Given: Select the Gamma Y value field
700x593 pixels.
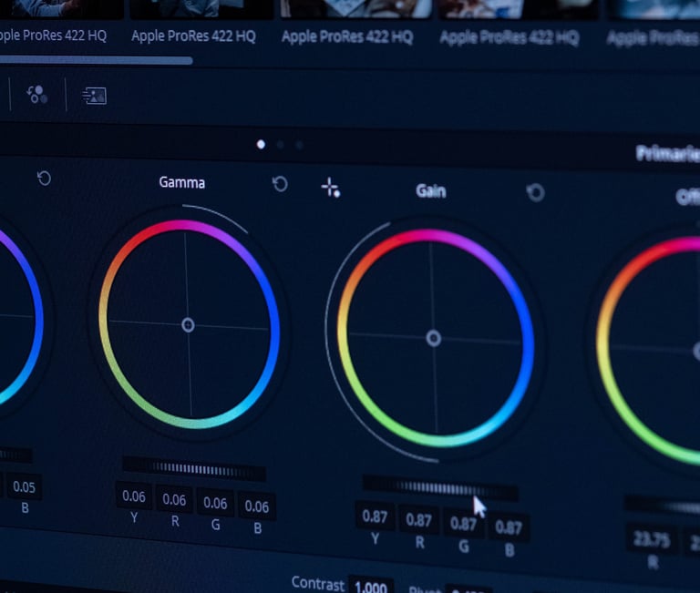Looking at the screenshot, I should pyautogui.click(x=133, y=496).
